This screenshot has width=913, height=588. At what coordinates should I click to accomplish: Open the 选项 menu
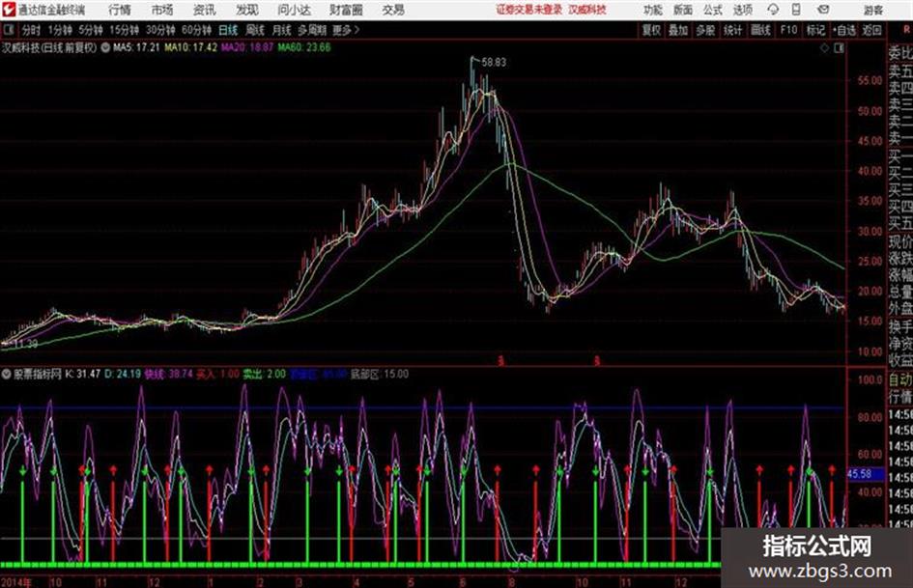(742, 10)
